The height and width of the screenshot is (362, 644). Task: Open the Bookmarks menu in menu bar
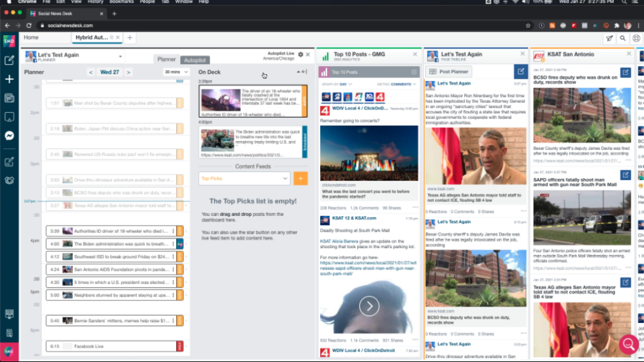121,2
